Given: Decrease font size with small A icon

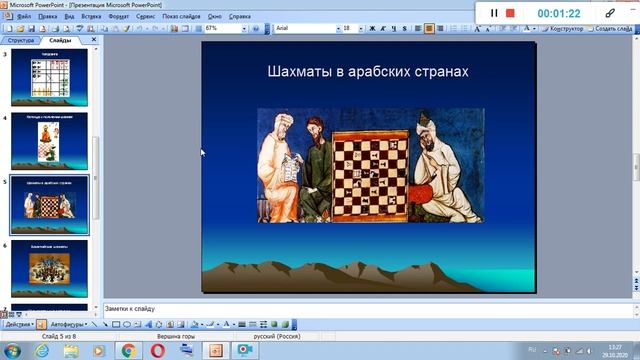Looking at the screenshot, I should click(x=488, y=29).
